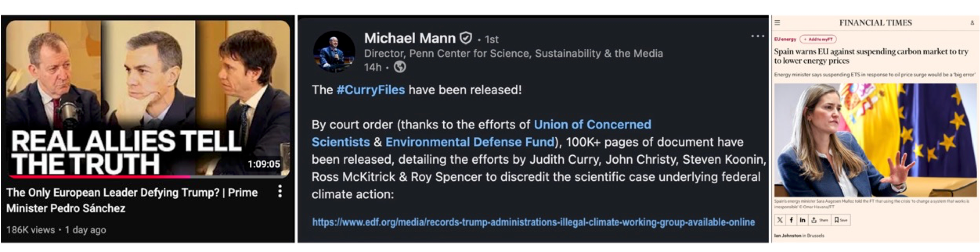Click the red video progress bar

[100, 177]
